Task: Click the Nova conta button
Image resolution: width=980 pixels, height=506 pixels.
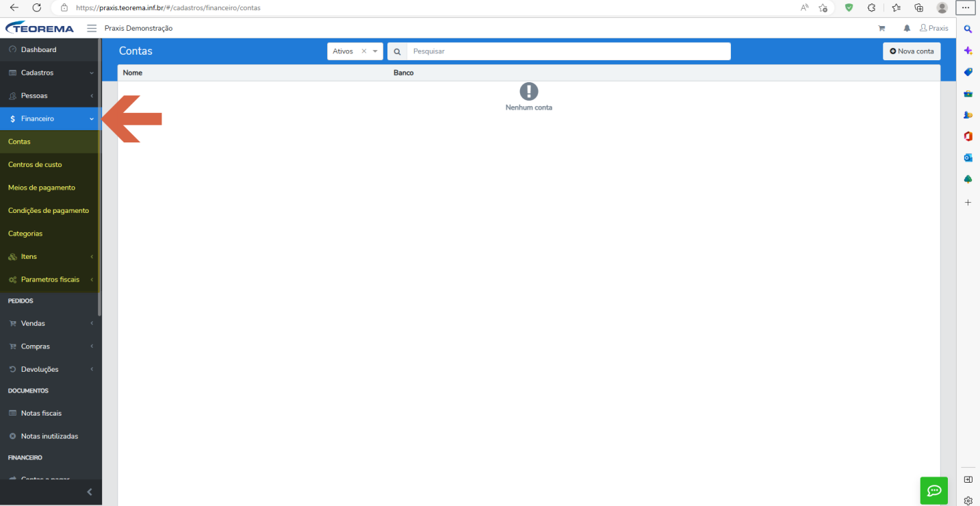Action: (x=912, y=51)
